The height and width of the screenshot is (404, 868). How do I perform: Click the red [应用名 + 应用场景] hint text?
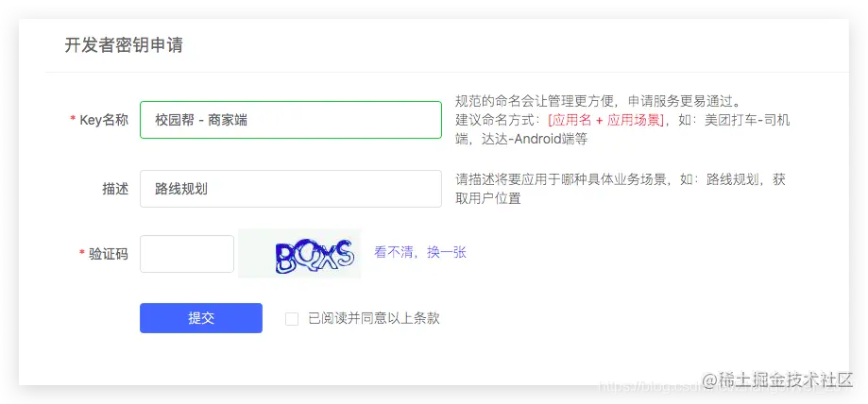pos(605,121)
